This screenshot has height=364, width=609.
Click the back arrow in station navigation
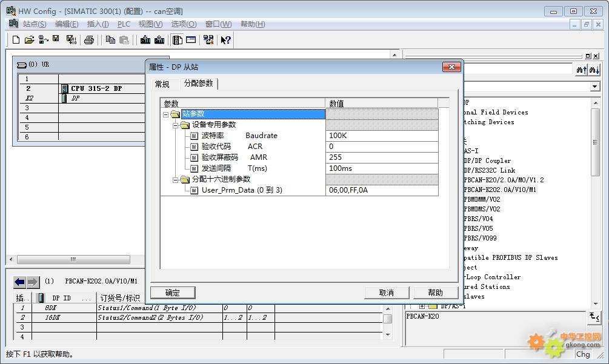[19, 282]
